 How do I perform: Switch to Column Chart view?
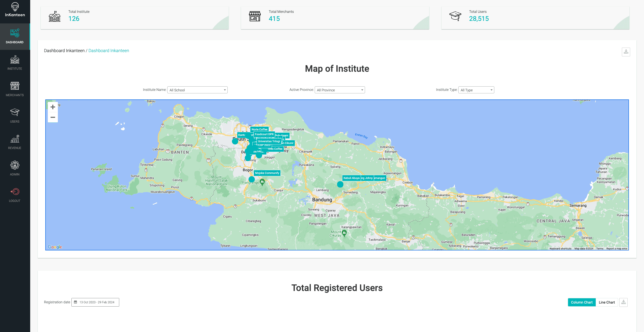pyautogui.click(x=582, y=302)
